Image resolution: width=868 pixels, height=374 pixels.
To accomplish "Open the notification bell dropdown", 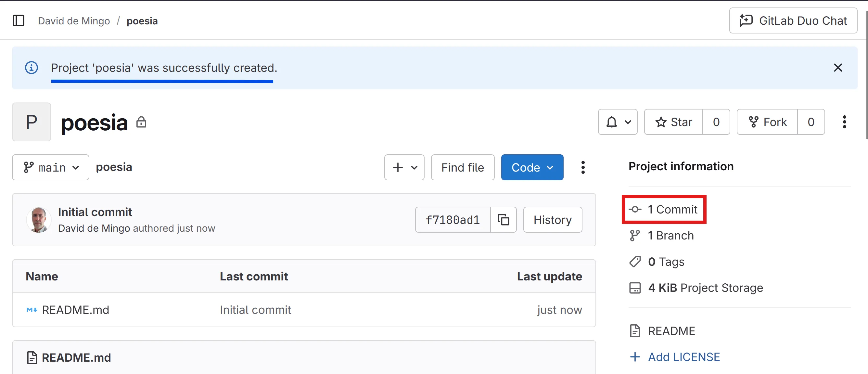I will pyautogui.click(x=617, y=122).
